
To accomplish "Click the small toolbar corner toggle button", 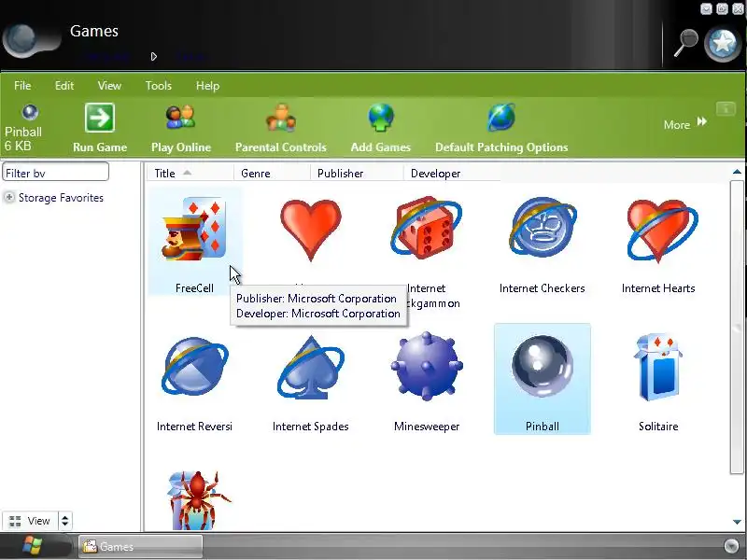I will 726,109.
